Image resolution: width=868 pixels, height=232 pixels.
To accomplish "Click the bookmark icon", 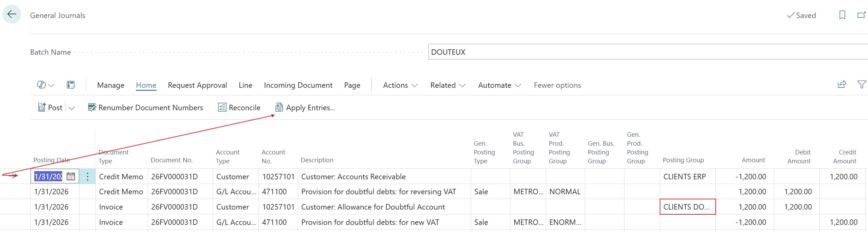I will pyautogui.click(x=842, y=15).
